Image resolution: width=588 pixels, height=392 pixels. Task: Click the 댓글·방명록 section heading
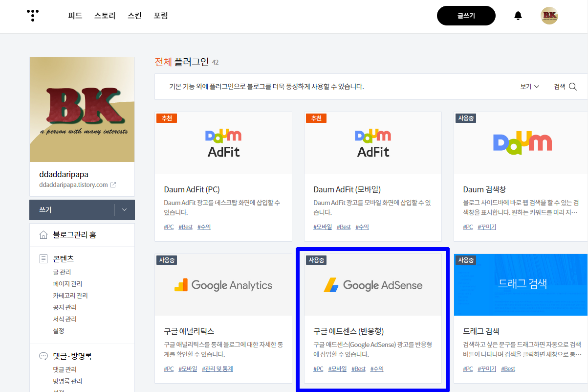pyautogui.click(x=72, y=356)
